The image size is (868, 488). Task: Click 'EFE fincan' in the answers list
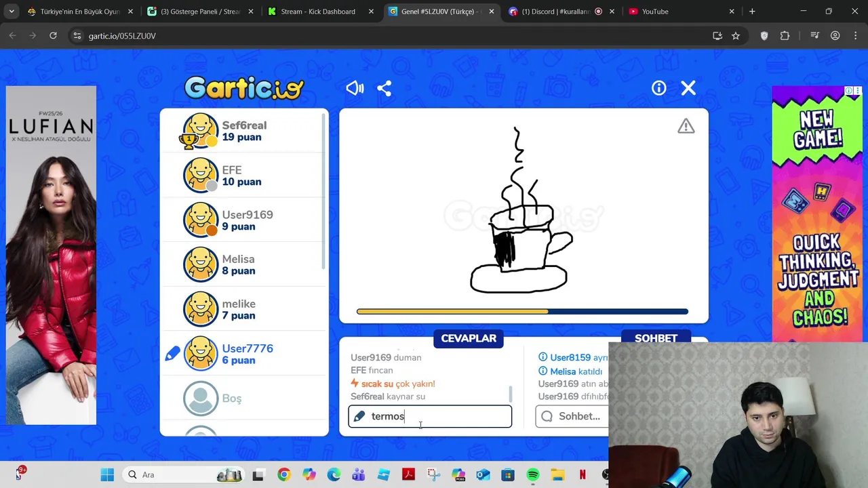pyautogui.click(x=372, y=370)
